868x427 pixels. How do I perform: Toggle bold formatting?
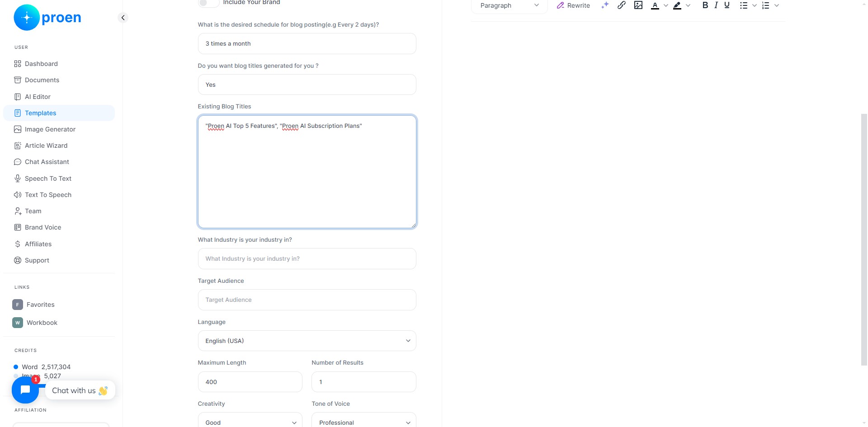click(705, 5)
